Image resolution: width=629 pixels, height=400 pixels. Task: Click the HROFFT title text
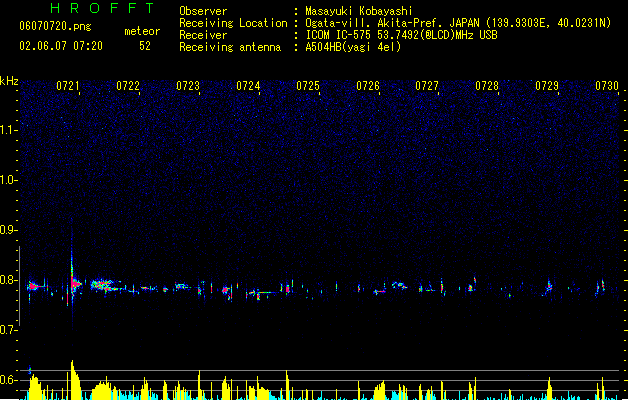(x=102, y=8)
